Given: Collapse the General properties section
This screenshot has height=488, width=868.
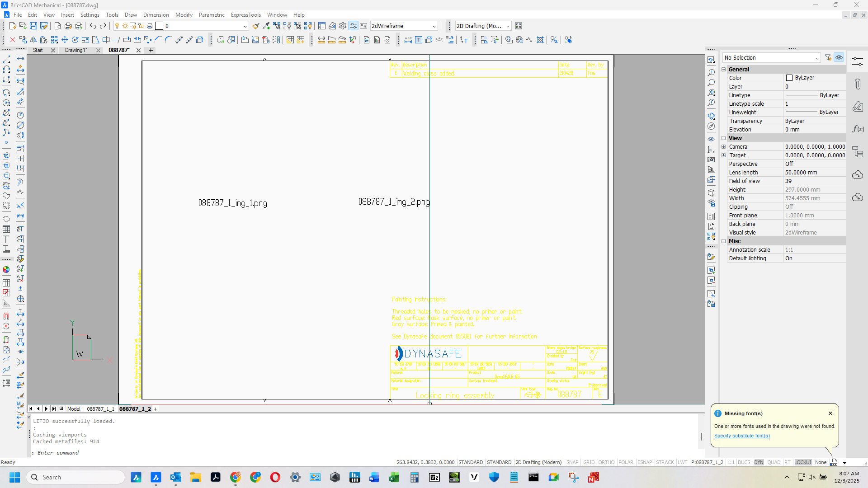Looking at the screenshot, I should [x=724, y=70].
